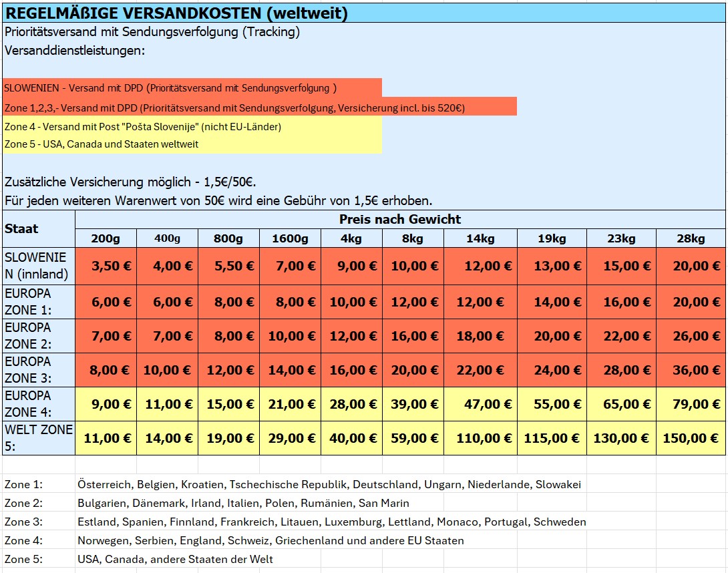Click the '8kg' column header
728x573 pixels.
tap(413, 238)
